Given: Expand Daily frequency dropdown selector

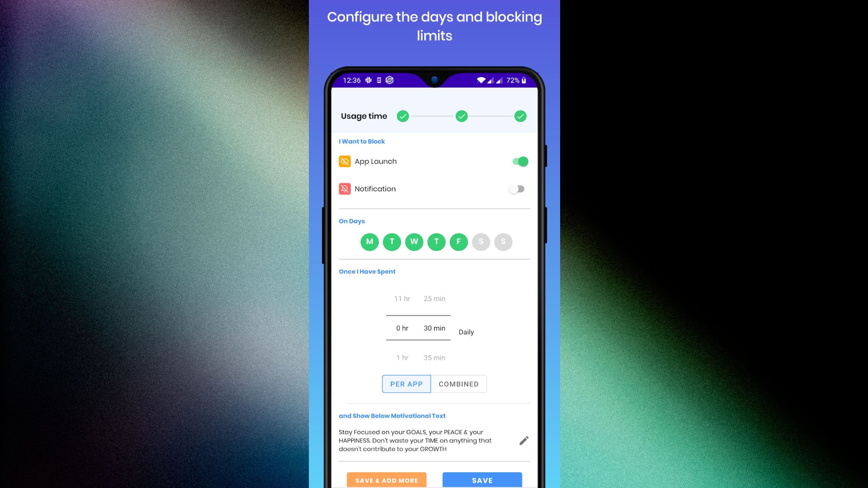Looking at the screenshot, I should click(x=466, y=332).
